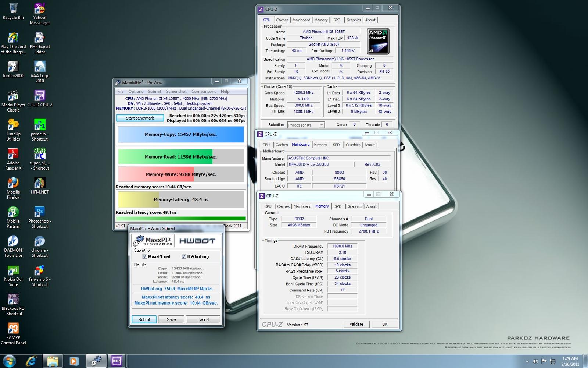This screenshot has height=368, width=588.
Task: Click the Core Speed 4200.2 MHz value
Action: pyautogui.click(x=304, y=93)
